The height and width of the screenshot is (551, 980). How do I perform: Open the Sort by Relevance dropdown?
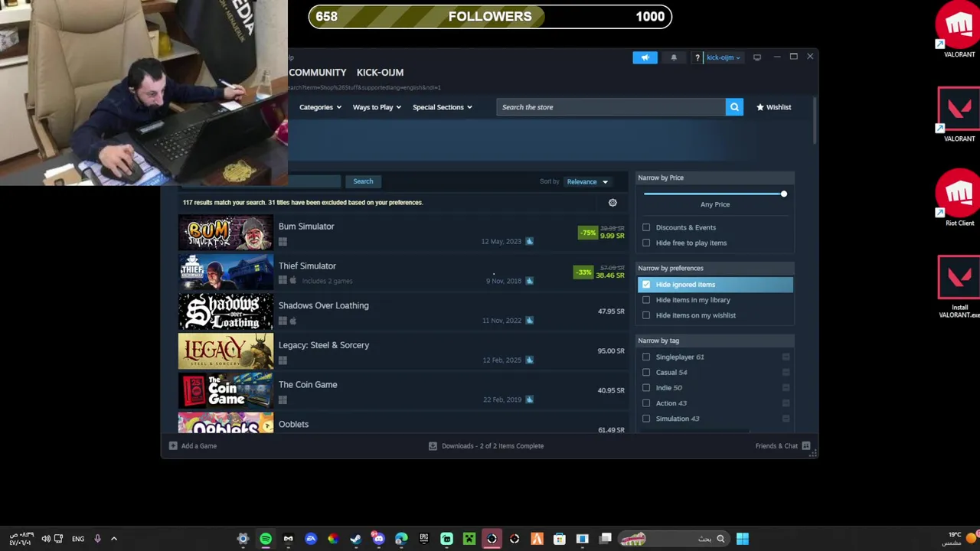[587, 181]
